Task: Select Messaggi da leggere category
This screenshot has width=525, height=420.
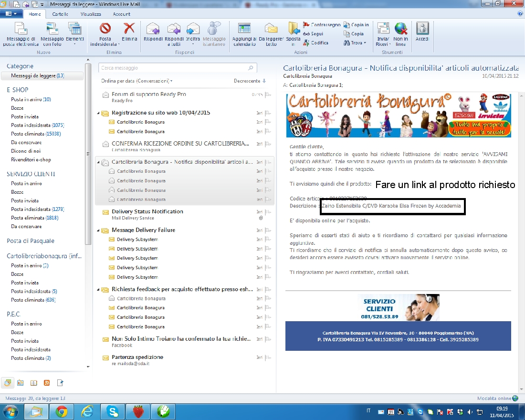Action: pyautogui.click(x=42, y=76)
